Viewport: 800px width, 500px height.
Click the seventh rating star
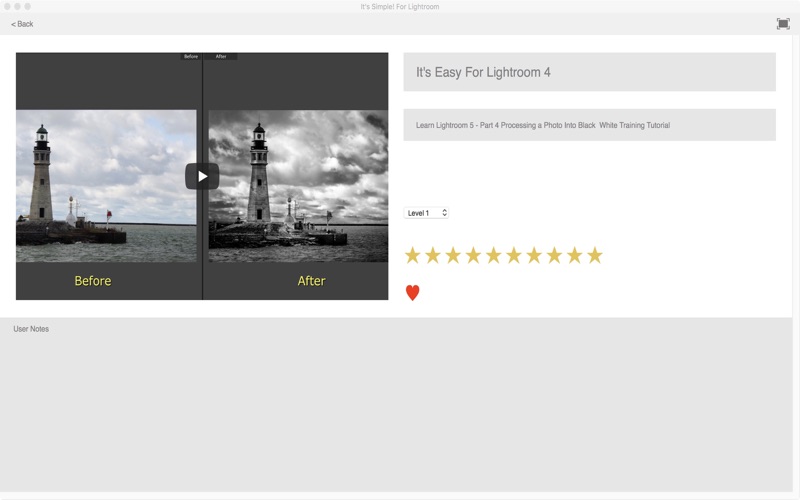534,255
